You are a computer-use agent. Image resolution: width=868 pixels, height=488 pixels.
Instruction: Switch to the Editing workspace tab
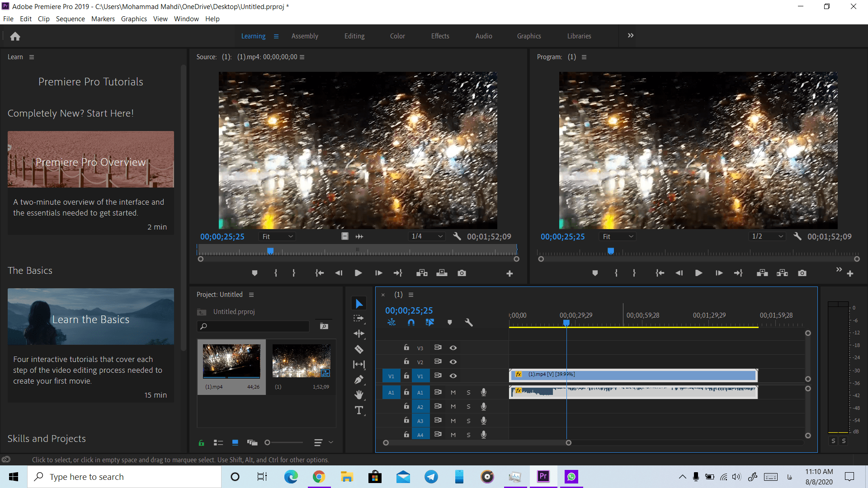tap(354, 36)
